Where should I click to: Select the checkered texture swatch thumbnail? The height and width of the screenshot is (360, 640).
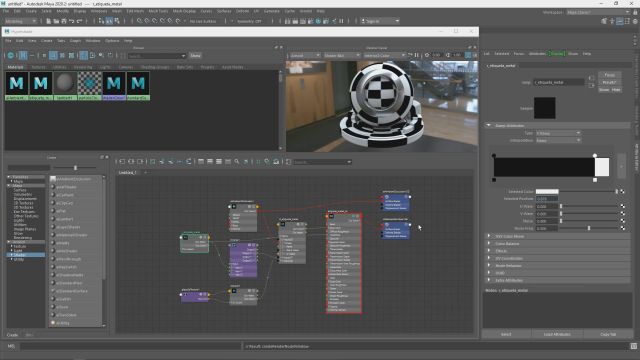tap(89, 83)
